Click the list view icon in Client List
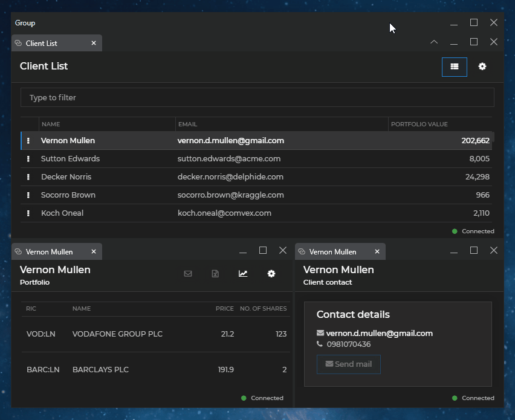The height and width of the screenshot is (420, 515). click(x=455, y=66)
